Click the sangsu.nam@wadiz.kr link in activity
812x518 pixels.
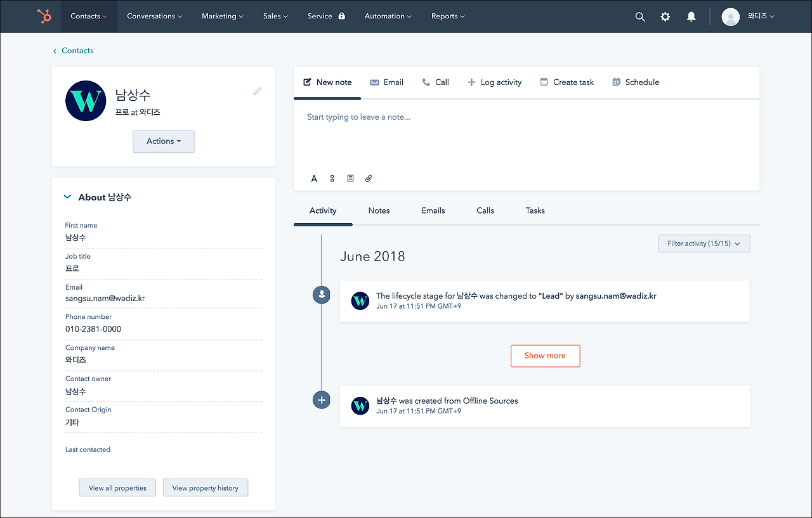[616, 295]
